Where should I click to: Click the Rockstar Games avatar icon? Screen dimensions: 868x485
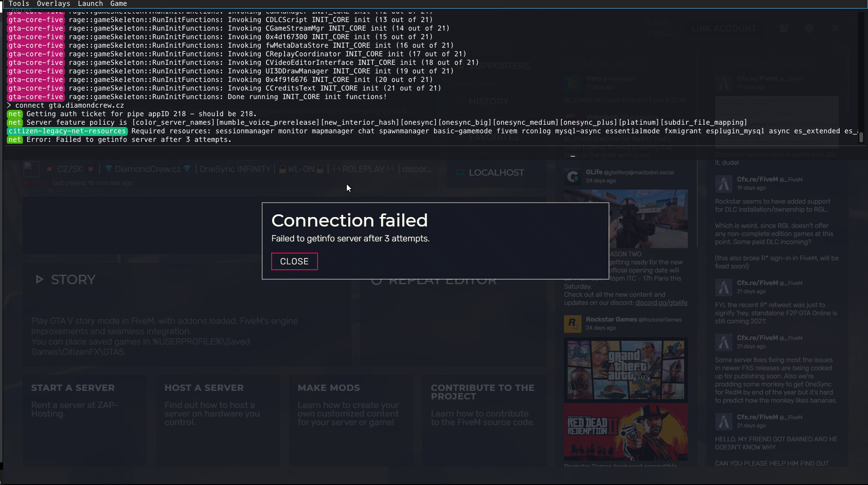tap(573, 324)
